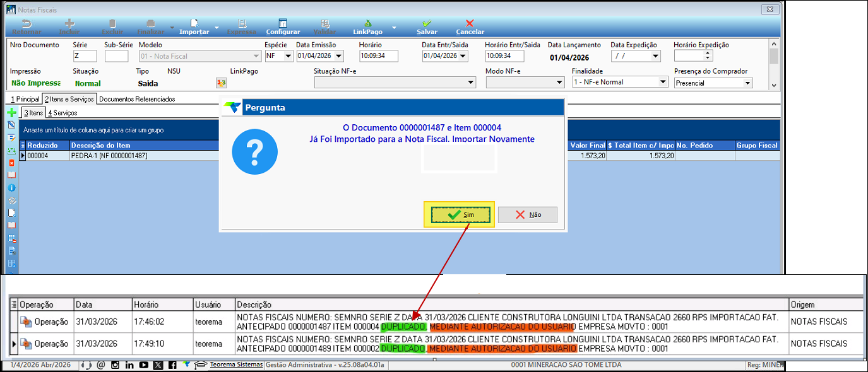The height and width of the screenshot is (372, 868).
Task: Click the Importar toolbar button
Action: coord(194,27)
